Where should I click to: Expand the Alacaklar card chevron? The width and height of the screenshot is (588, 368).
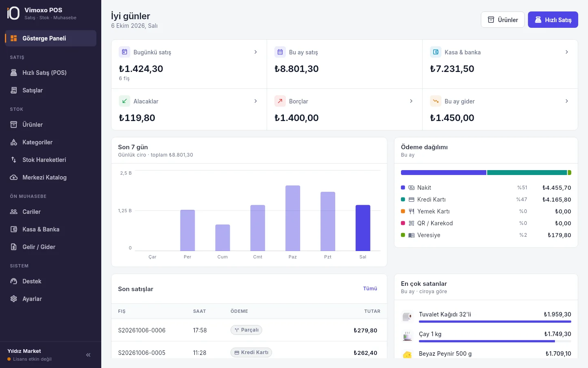click(x=256, y=101)
